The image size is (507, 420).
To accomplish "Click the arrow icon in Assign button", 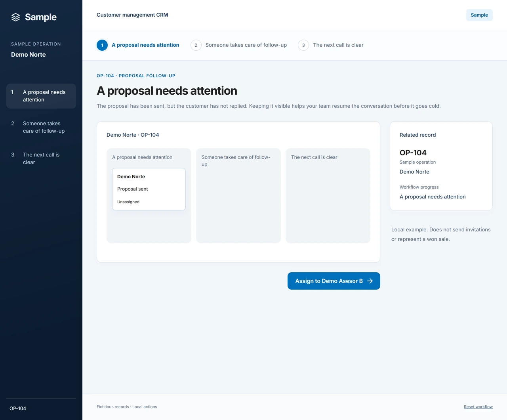I will (x=370, y=281).
